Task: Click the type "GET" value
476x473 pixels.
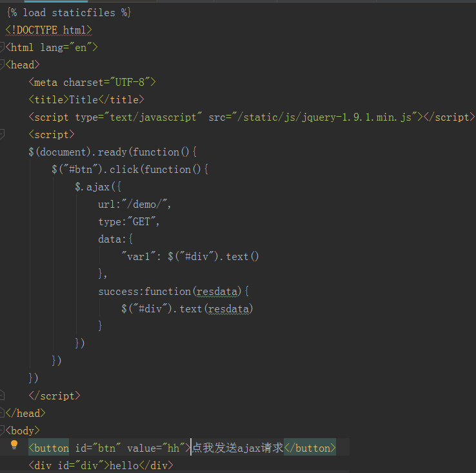Action: point(141,221)
